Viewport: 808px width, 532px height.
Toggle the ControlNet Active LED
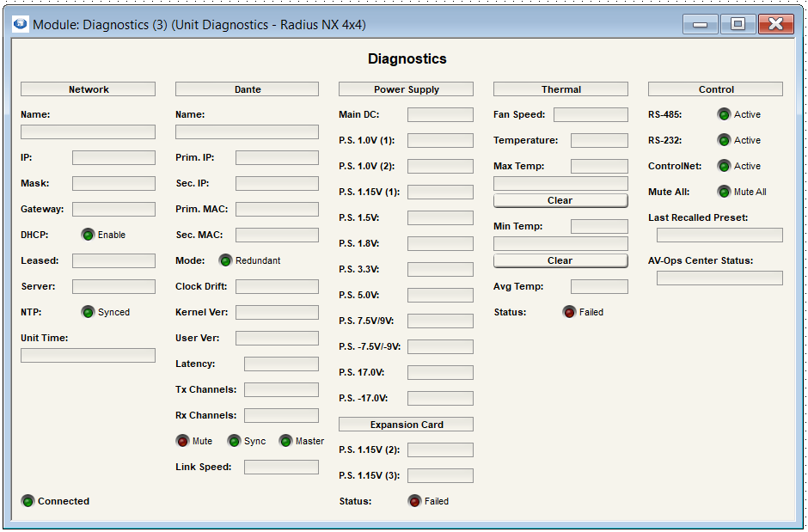(724, 166)
